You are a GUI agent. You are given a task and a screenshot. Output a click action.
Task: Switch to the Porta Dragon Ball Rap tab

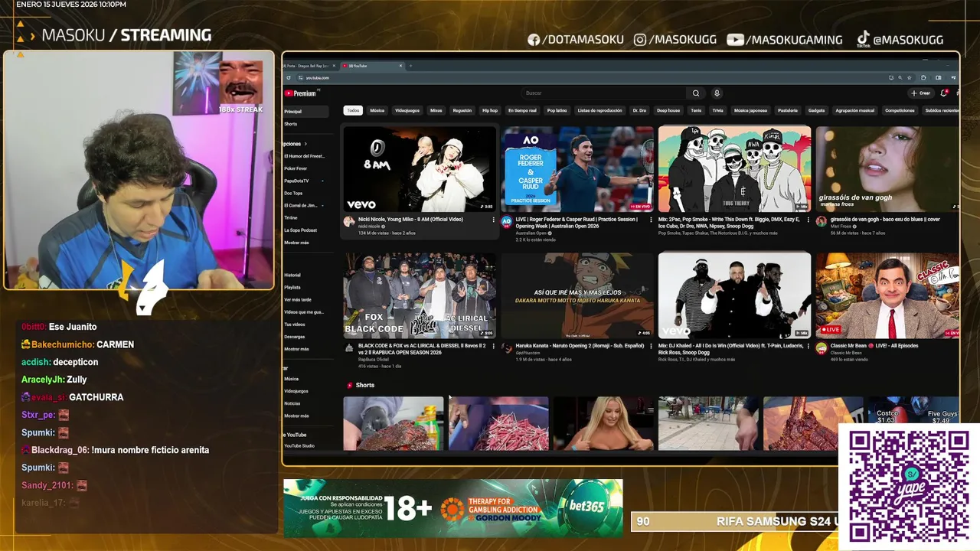point(309,66)
